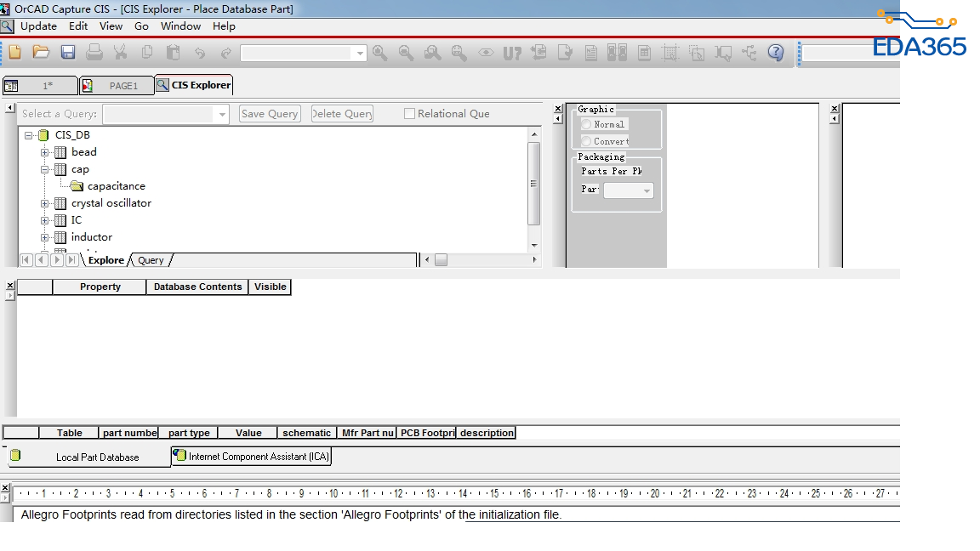Click the bill of materials icon
The image size is (980, 551).
point(644,53)
